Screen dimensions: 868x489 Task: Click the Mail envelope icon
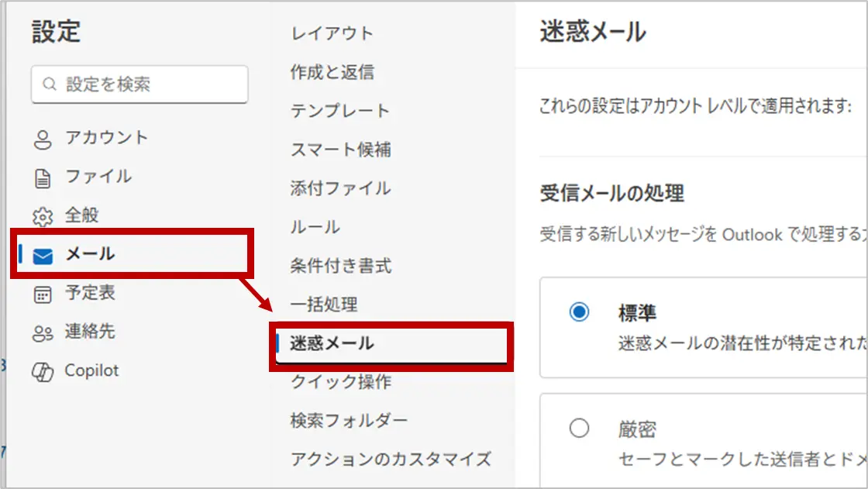point(43,255)
